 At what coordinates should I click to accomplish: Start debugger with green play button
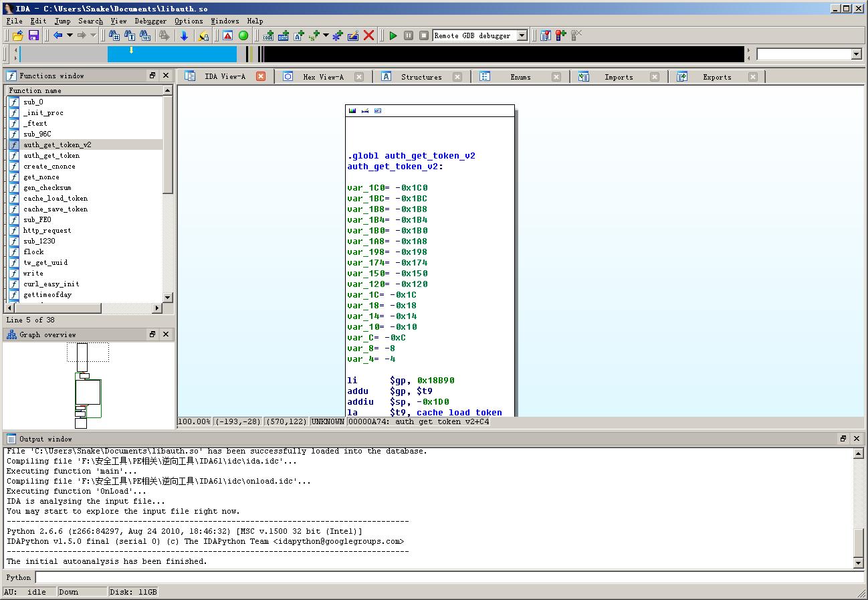coord(393,35)
